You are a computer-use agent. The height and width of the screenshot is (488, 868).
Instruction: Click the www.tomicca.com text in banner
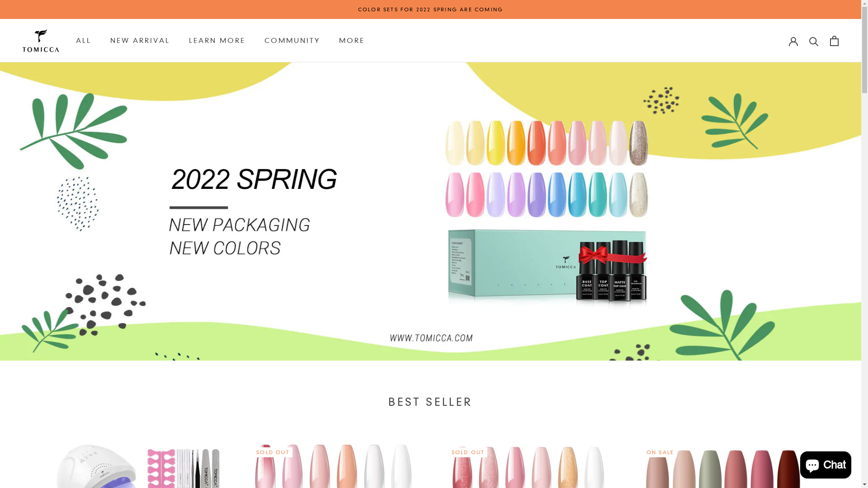tap(431, 338)
